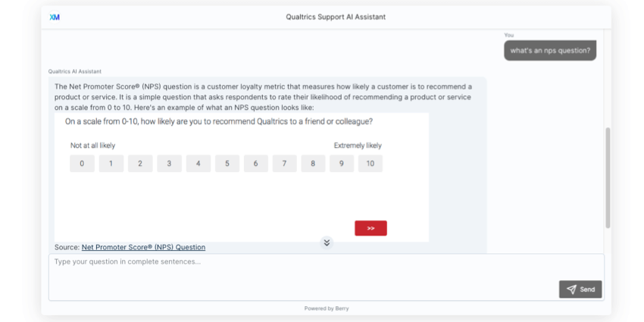Pick rating 6 on the NPS scale

(256, 164)
